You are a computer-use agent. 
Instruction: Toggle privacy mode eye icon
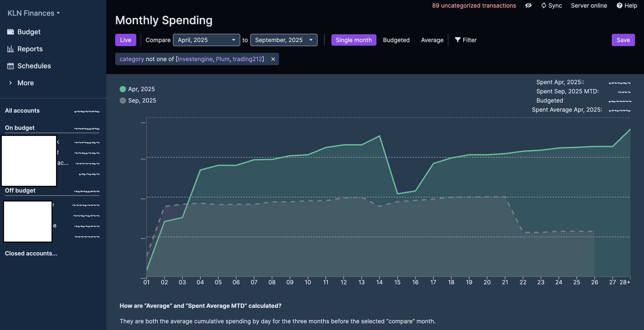[x=528, y=6]
